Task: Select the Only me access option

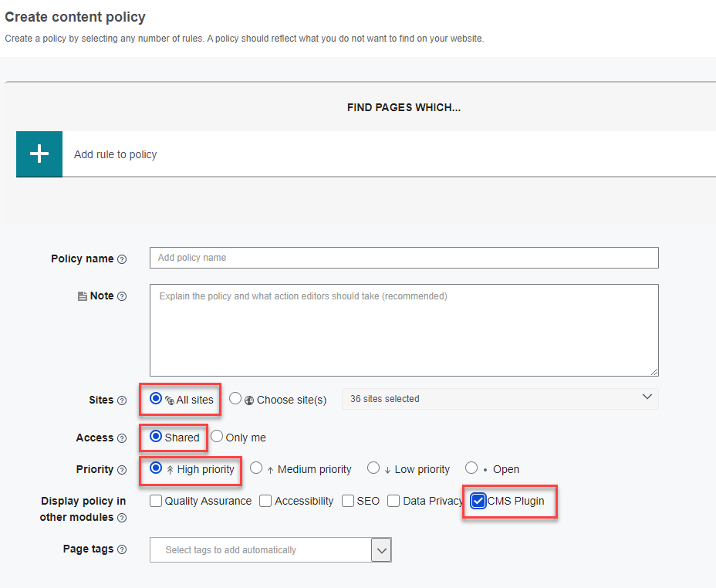Action: 217,437
